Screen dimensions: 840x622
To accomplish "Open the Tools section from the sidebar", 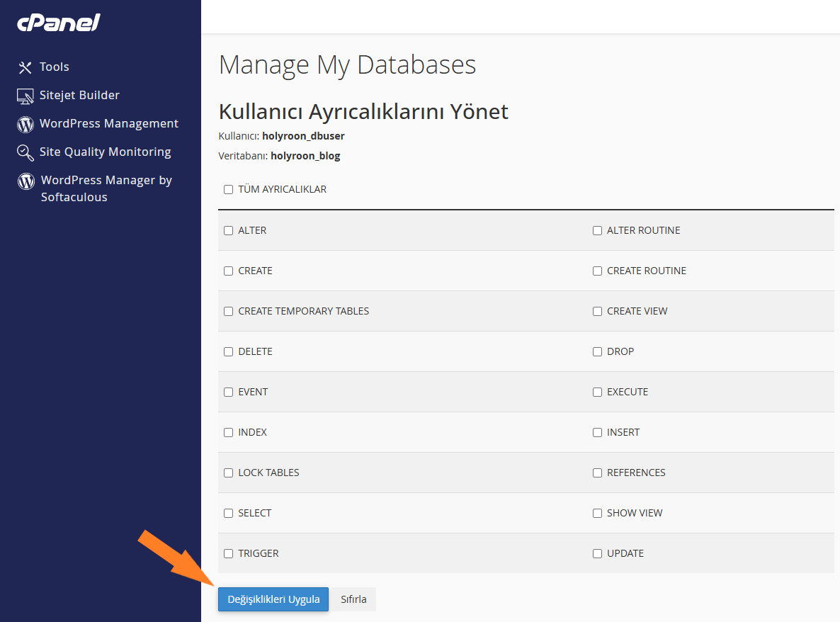I will click(54, 67).
